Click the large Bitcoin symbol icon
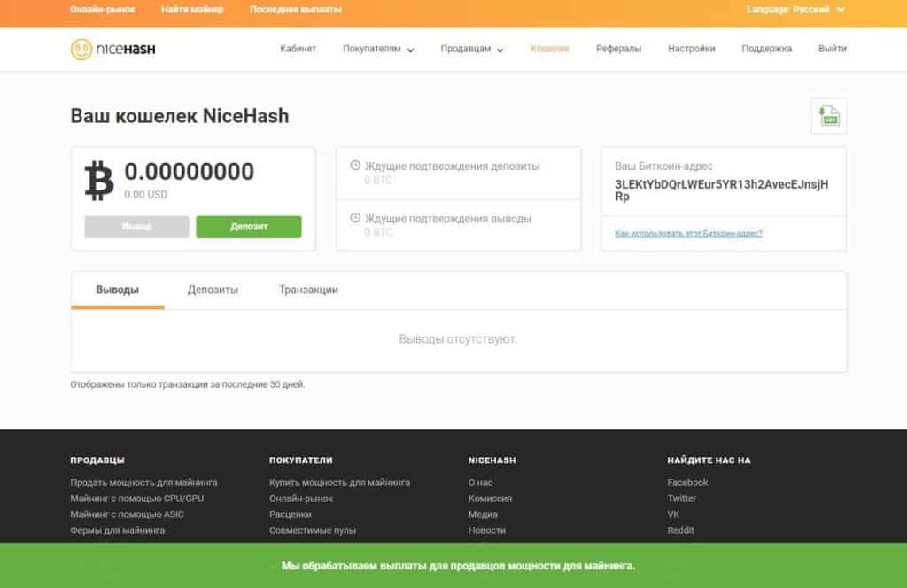Screen dimensions: 907x588 (99, 181)
